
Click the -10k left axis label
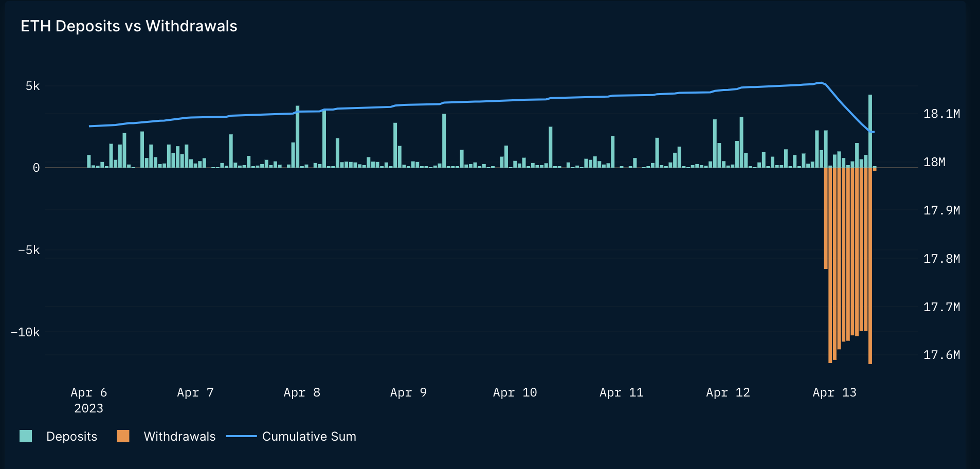[25, 332]
